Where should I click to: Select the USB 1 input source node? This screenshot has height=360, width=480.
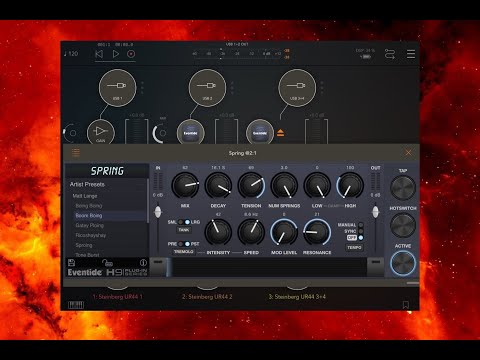tap(117, 88)
